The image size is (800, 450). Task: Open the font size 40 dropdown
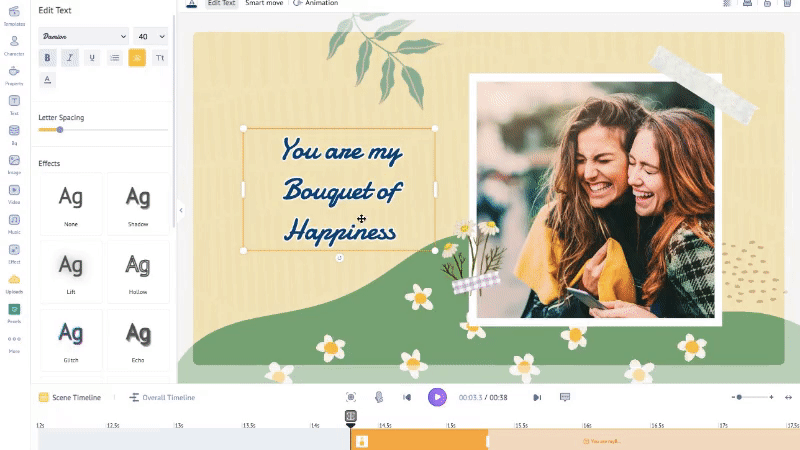tap(150, 36)
